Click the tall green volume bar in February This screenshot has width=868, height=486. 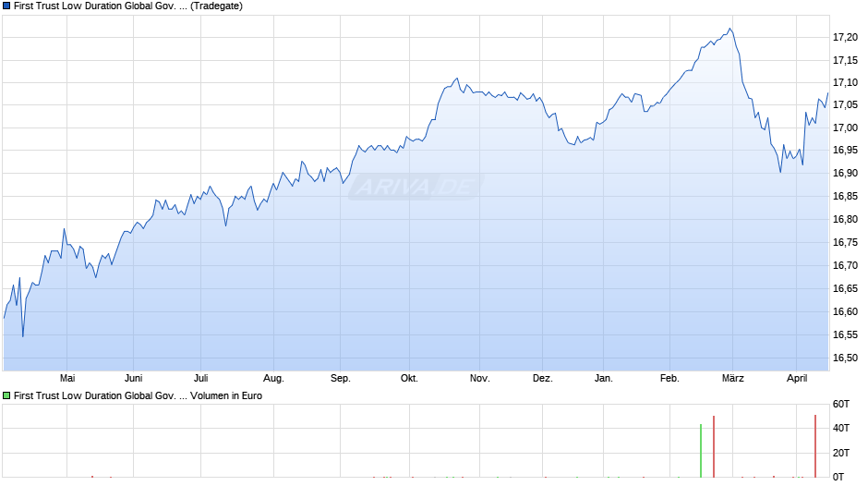[x=701, y=451]
